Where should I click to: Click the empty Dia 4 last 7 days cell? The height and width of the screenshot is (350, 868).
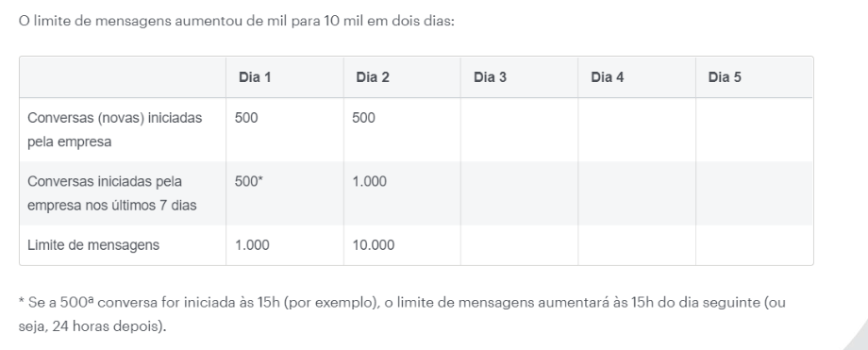coord(637,193)
